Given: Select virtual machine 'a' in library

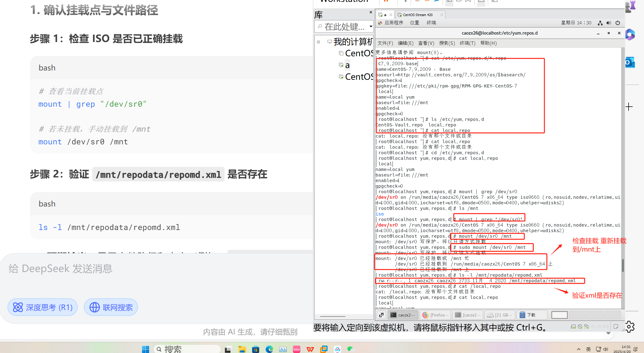Looking at the screenshot, I should (347, 65).
